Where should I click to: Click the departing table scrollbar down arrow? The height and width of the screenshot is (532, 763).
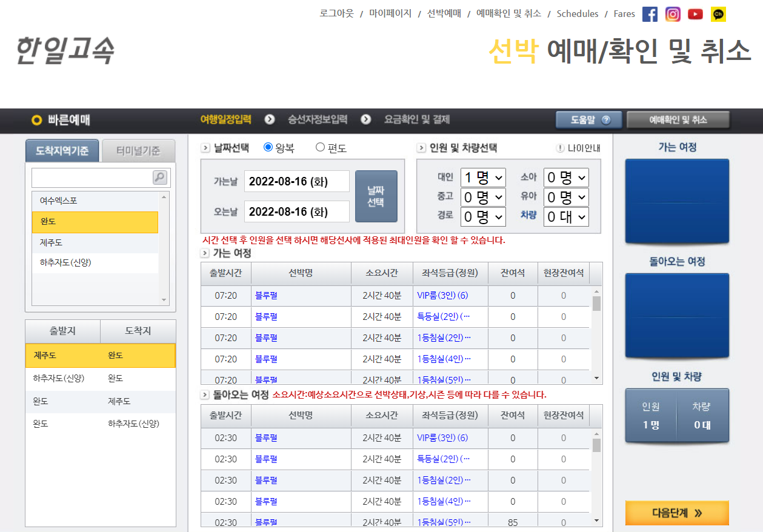point(596,378)
